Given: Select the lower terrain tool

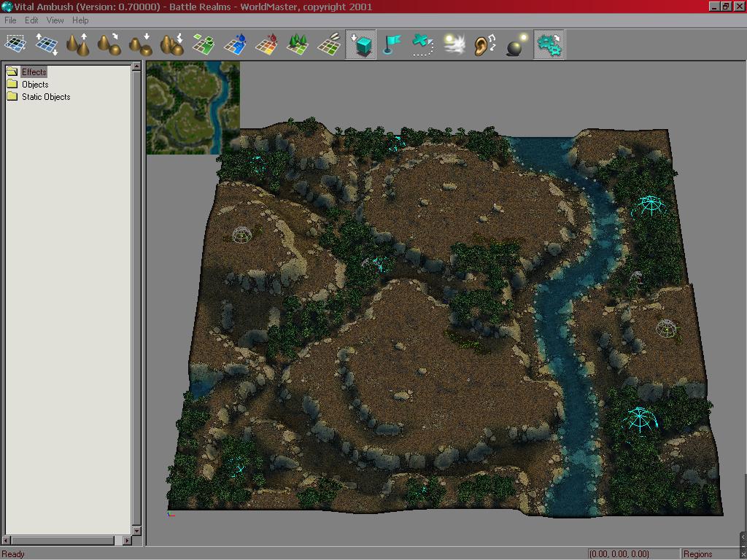Looking at the screenshot, I should [141, 44].
